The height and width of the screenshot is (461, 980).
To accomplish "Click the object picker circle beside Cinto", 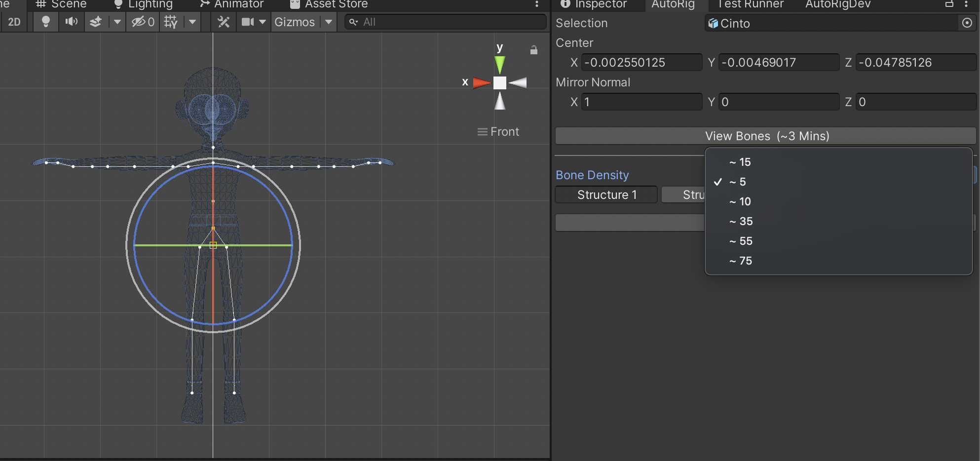I will pyautogui.click(x=967, y=23).
